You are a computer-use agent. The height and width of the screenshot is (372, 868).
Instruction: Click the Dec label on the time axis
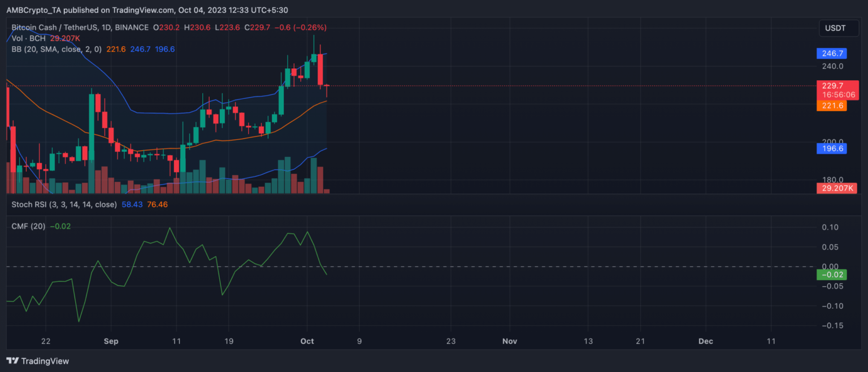point(705,341)
